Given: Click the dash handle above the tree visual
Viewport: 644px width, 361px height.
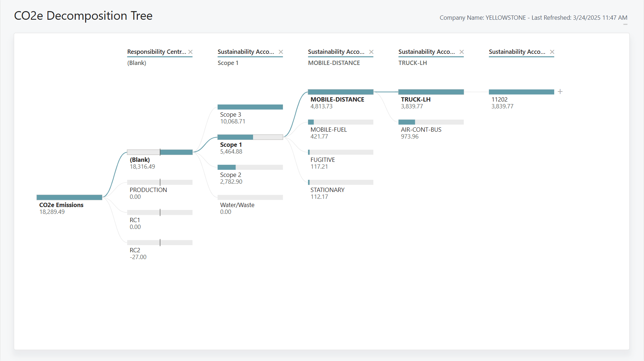Looking at the screenshot, I should point(626,24).
